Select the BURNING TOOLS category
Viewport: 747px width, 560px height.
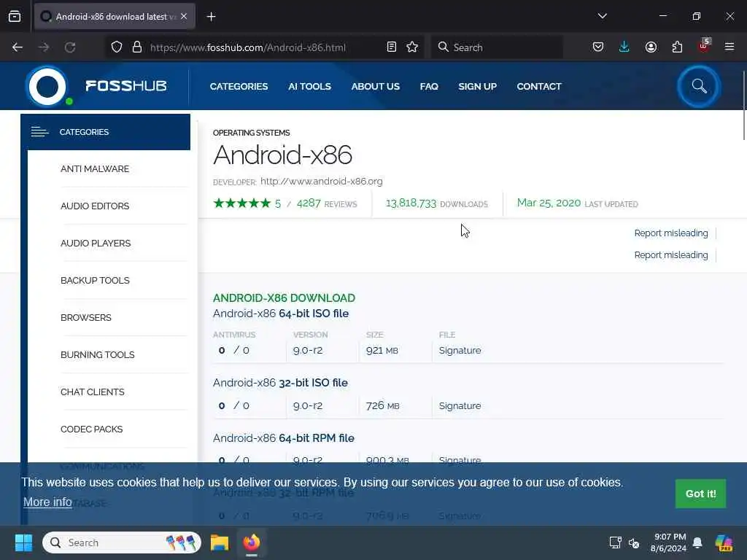97,355
